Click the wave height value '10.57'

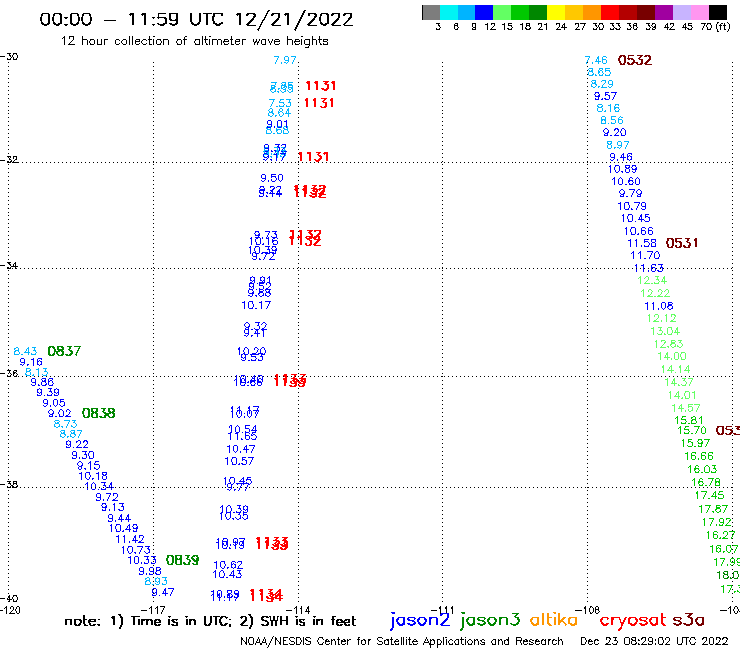pyautogui.click(x=239, y=461)
